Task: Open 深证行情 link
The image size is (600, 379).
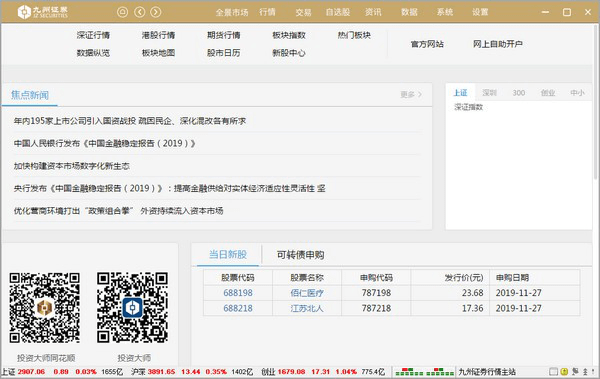Action: [x=93, y=35]
